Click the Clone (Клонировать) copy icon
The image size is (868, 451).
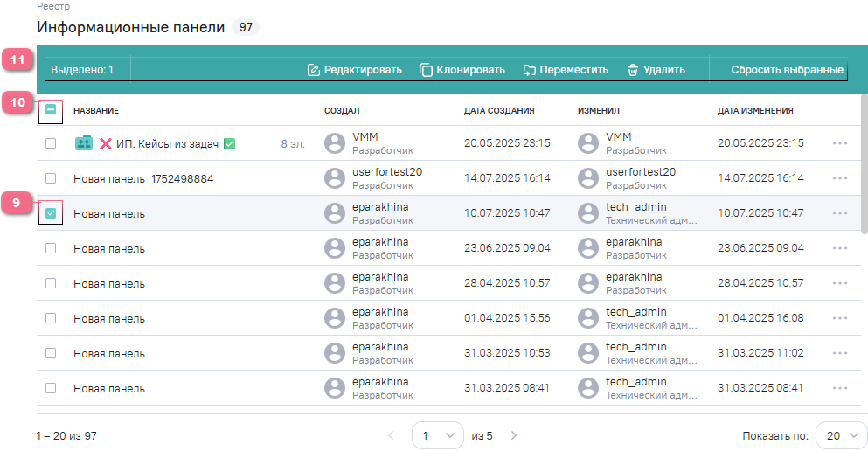pos(427,70)
